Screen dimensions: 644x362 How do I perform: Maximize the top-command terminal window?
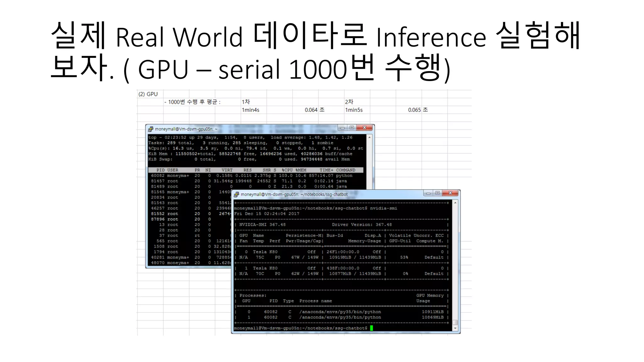(352, 128)
